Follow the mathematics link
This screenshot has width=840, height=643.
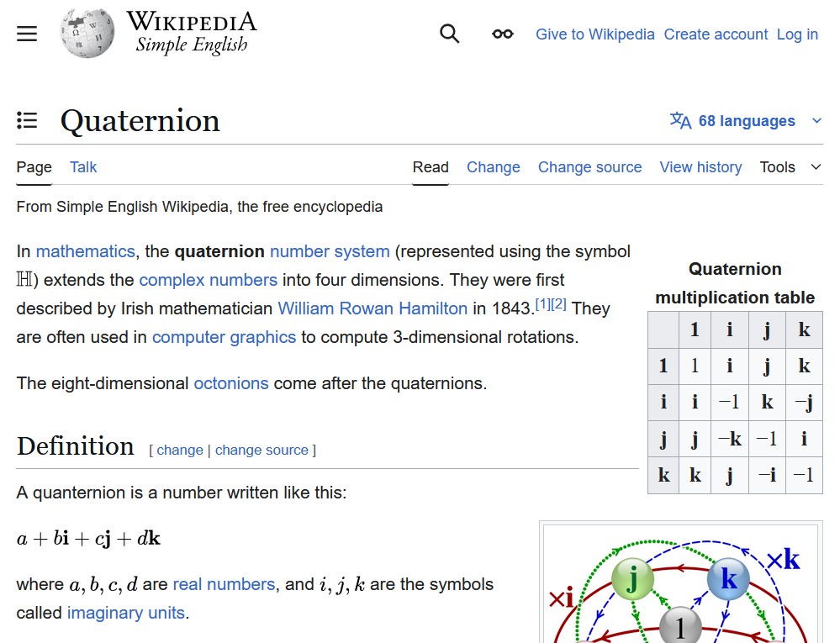point(85,251)
